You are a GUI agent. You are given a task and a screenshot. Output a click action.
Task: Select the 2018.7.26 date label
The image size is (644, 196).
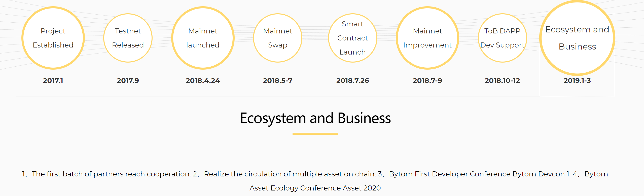point(352,81)
